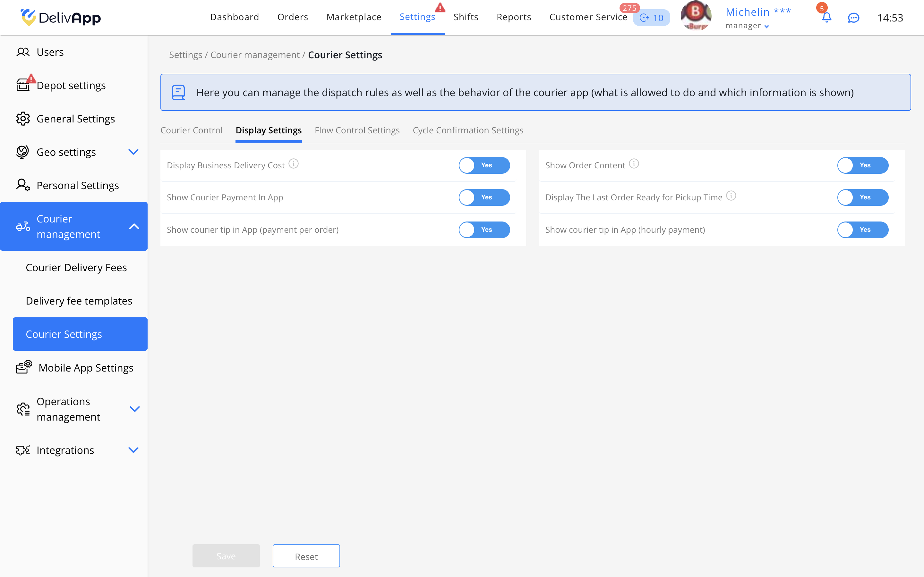Disable Show Order Content toggle
Viewport: 924px width, 577px height.
pyautogui.click(x=862, y=165)
